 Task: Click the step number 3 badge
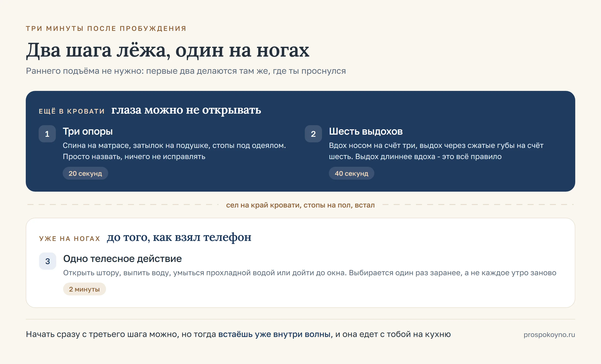(48, 261)
